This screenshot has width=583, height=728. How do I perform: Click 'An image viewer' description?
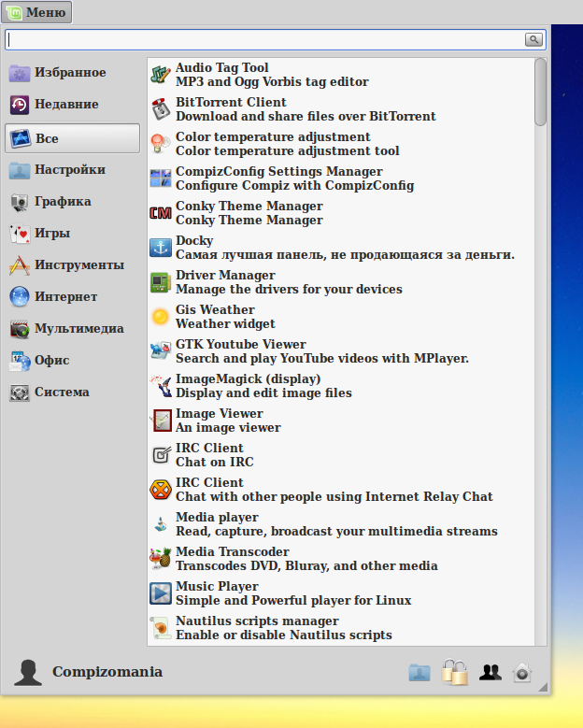(x=228, y=428)
